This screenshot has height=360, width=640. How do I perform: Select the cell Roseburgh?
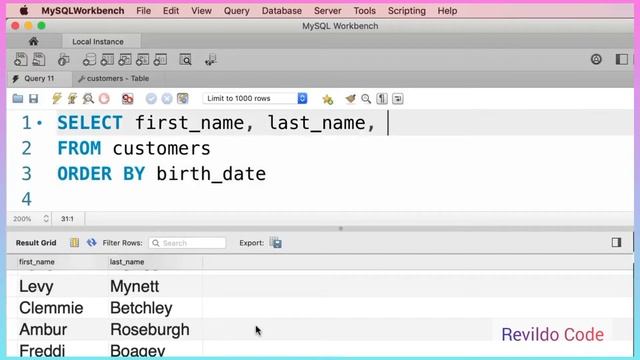click(x=150, y=329)
